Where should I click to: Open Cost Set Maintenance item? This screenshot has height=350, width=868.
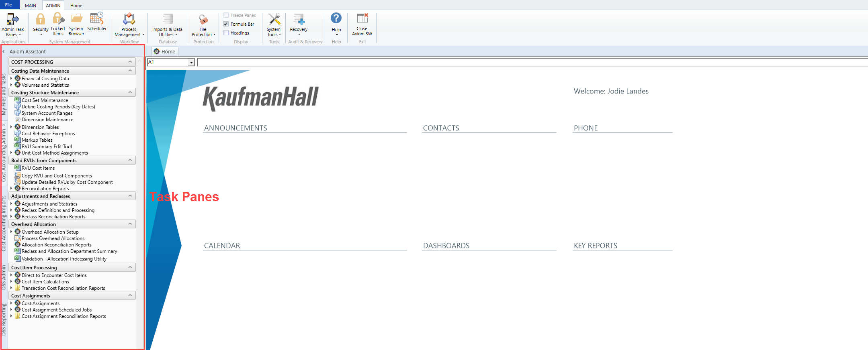[45, 100]
